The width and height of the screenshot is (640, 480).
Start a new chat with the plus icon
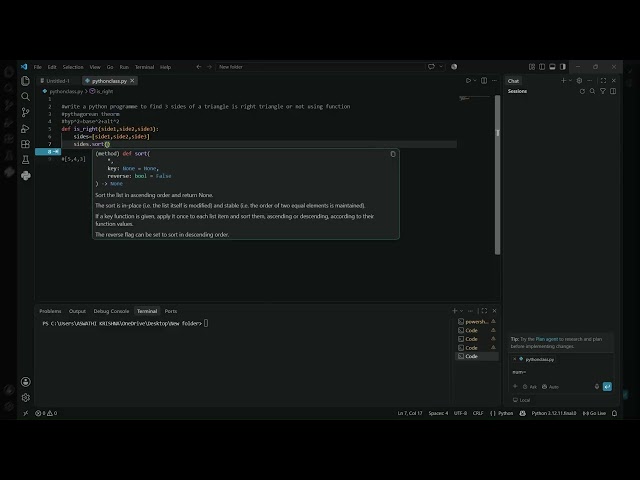563,81
